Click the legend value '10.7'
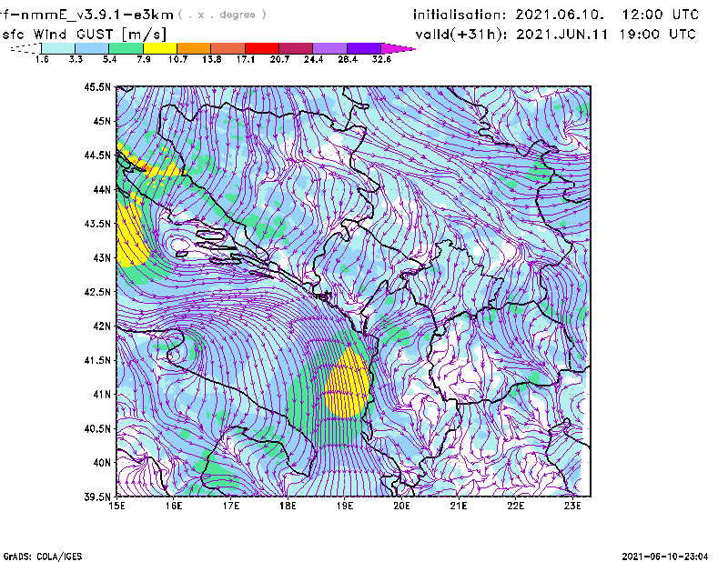 (x=177, y=59)
